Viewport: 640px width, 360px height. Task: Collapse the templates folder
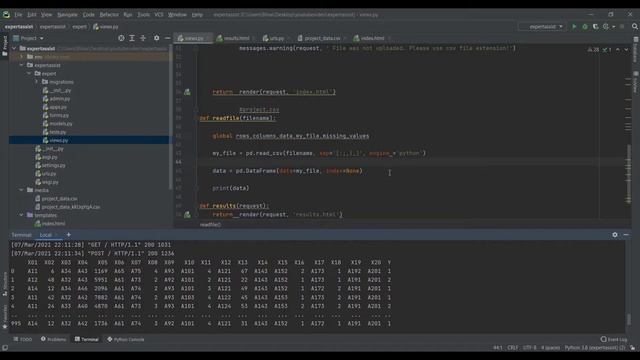point(22,215)
